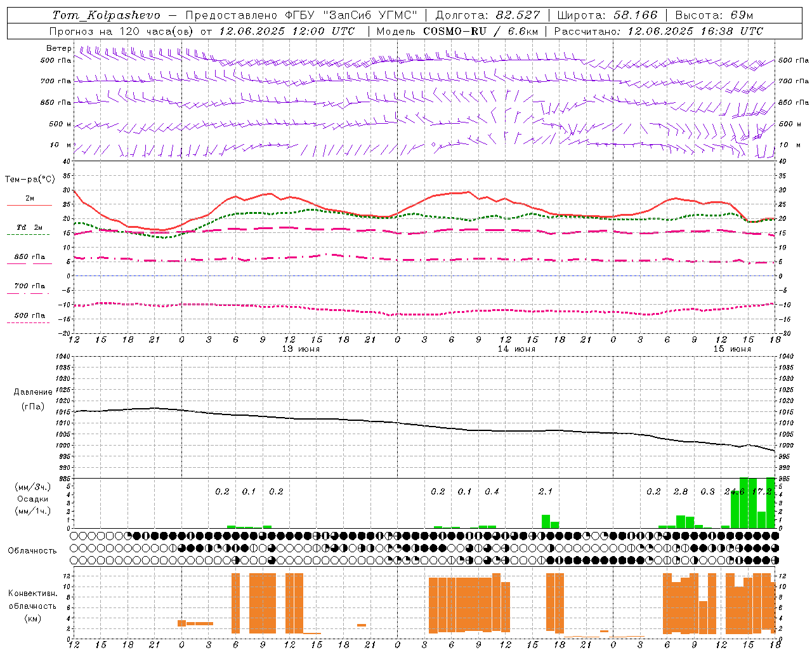Click the Давление pressure panel label
This screenshot has height=650, width=812.
click(x=33, y=392)
